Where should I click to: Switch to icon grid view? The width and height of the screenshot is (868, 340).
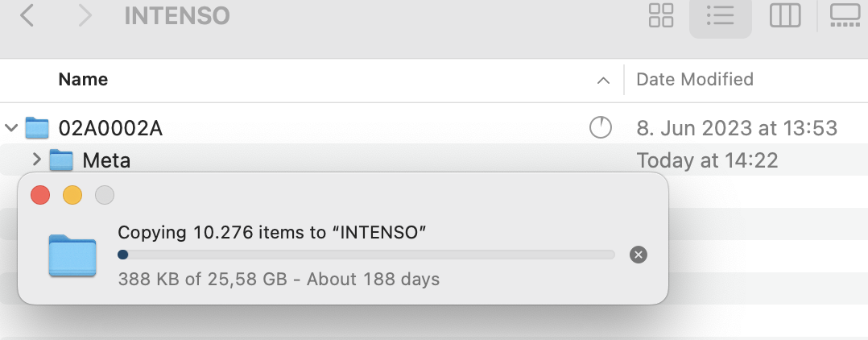pyautogui.click(x=661, y=15)
